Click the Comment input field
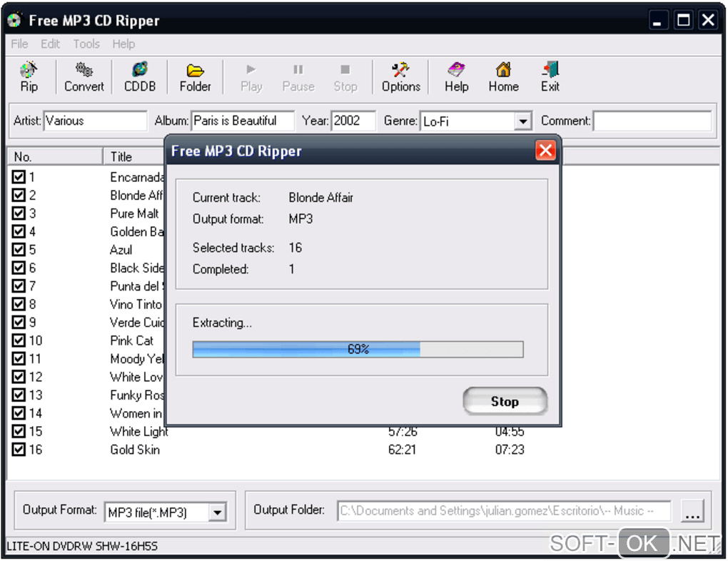 pos(652,121)
